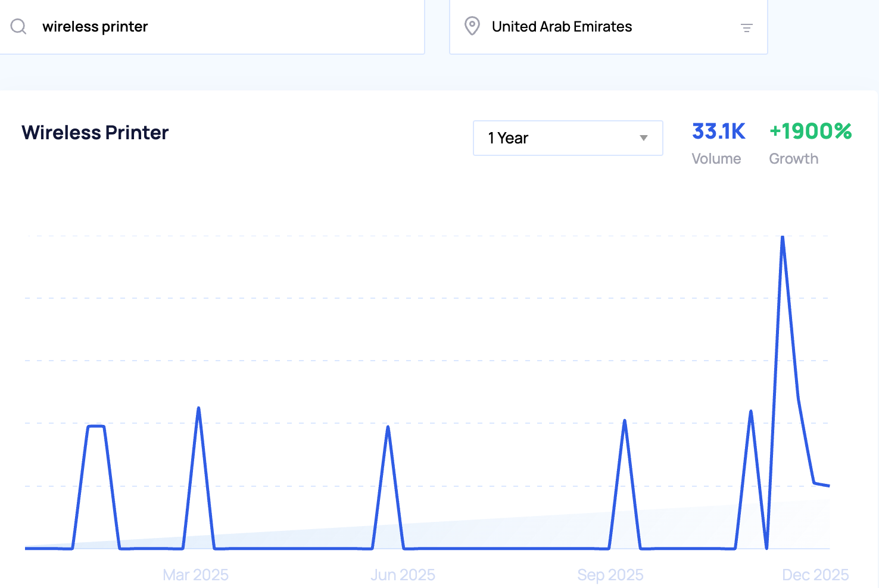The width and height of the screenshot is (879, 588).
Task: Click the trend line's final data point
Action: 828,486
